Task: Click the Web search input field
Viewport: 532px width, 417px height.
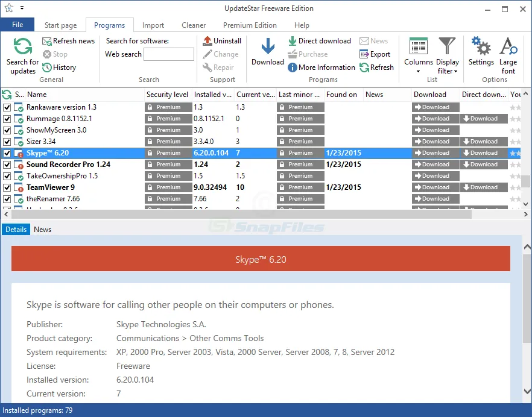Action: click(x=169, y=54)
